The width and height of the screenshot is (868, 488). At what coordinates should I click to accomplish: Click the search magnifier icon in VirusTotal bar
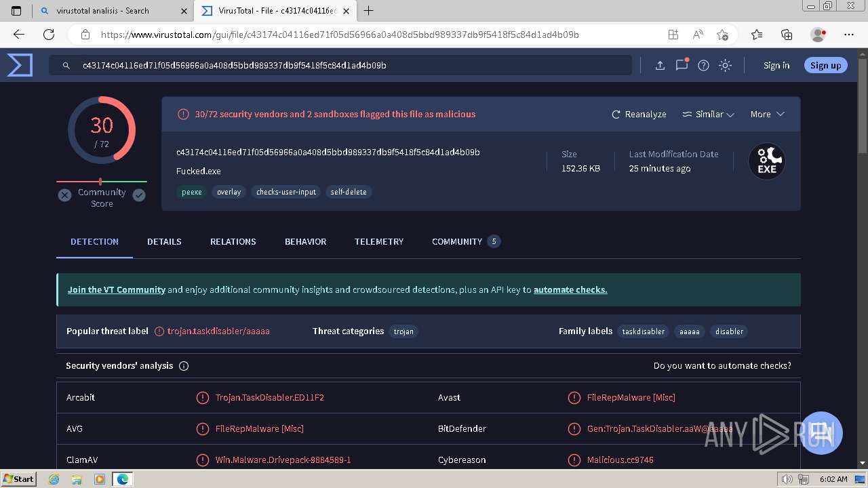[66, 66]
